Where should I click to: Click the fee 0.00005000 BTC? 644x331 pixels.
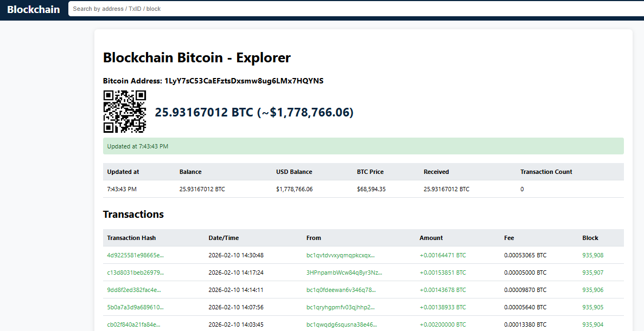(x=525, y=272)
